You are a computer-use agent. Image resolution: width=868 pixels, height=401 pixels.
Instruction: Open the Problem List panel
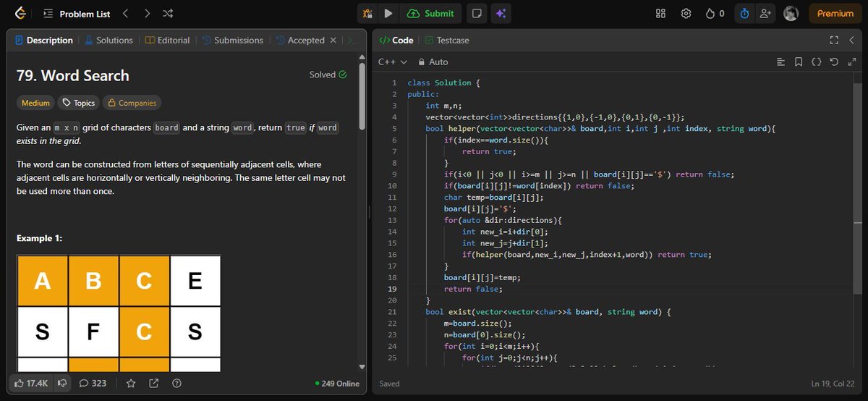(77, 14)
